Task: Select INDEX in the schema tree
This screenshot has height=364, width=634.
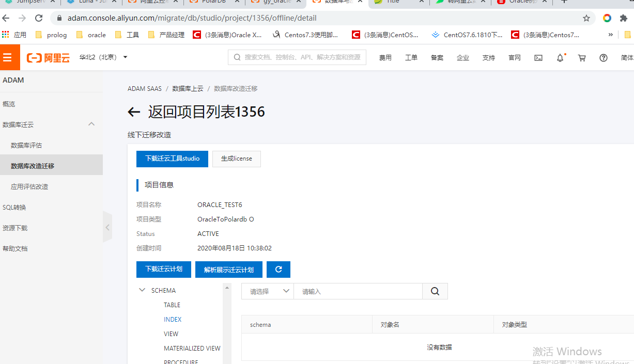Action: click(x=173, y=320)
